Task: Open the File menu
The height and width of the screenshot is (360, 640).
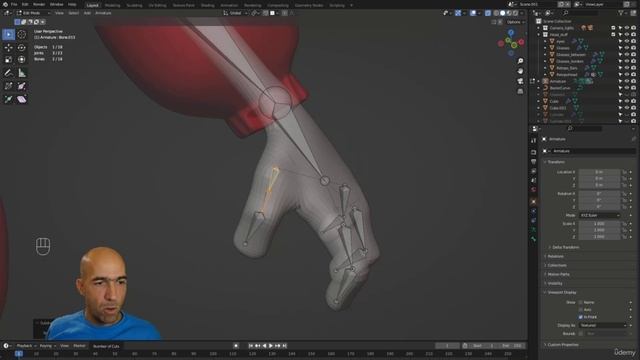Action: [14, 4]
